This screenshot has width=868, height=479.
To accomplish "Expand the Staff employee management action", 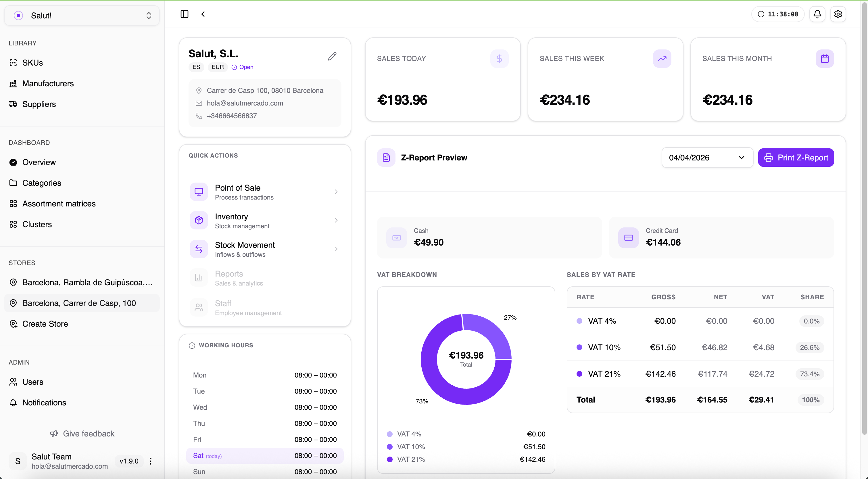I will click(x=265, y=307).
